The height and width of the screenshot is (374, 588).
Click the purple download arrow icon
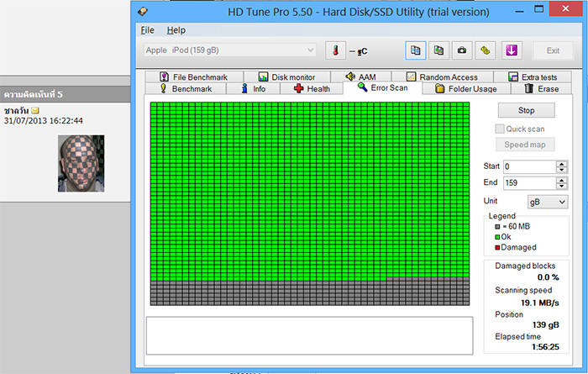[510, 50]
